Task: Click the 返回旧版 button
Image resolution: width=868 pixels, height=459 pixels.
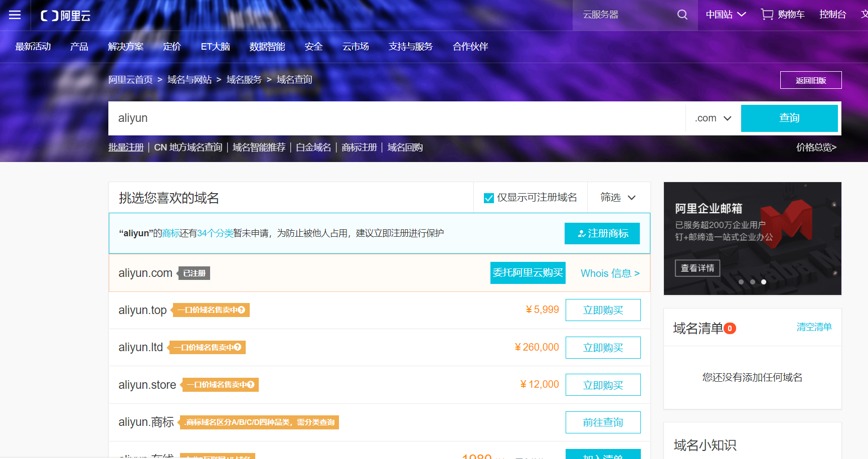Action: [x=811, y=80]
